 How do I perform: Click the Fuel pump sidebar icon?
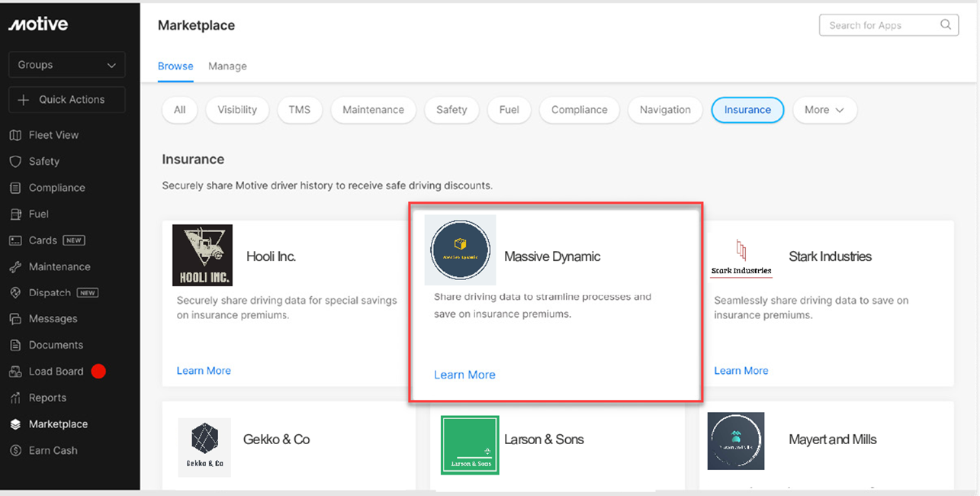click(15, 214)
